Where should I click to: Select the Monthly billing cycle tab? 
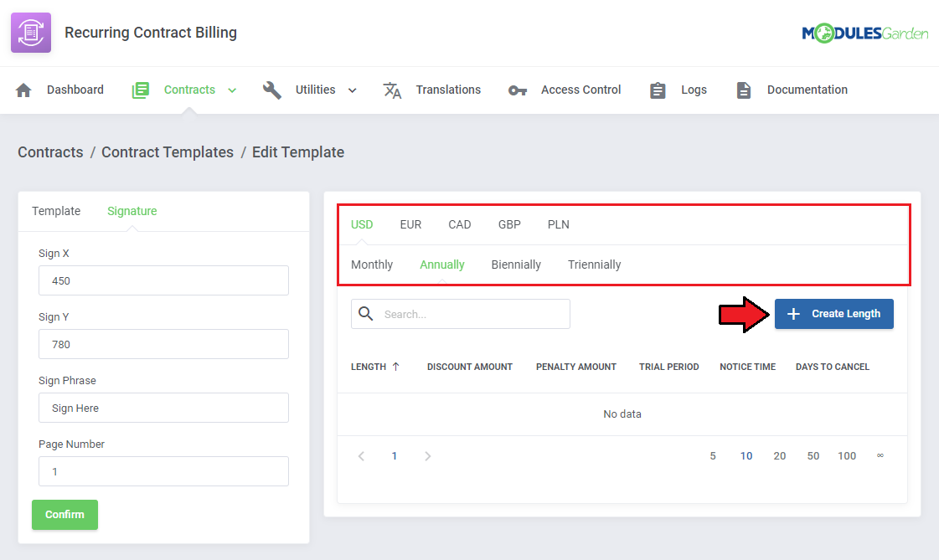point(372,265)
